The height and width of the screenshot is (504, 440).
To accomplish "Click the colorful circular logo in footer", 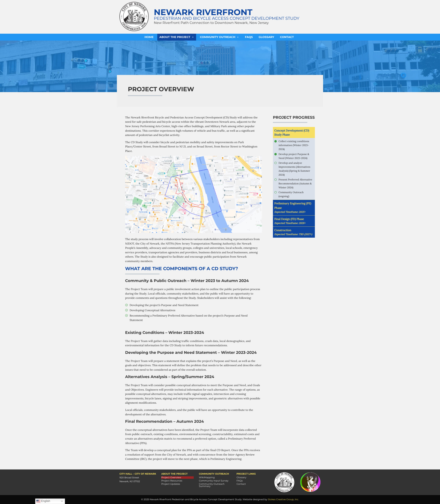I will [310, 482].
